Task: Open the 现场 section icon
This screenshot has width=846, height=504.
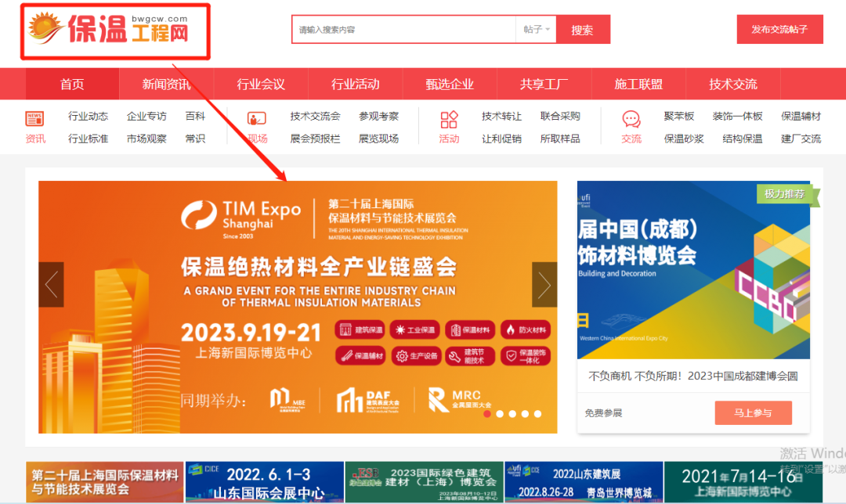Action: click(x=257, y=119)
